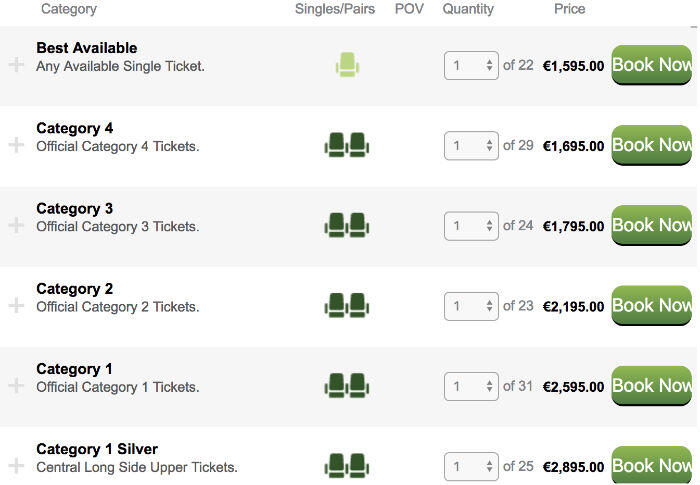Image resolution: width=700 pixels, height=485 pixels.
Task: Book Now the €1,595.00 Best Available ticket
Action: point(651,65)
